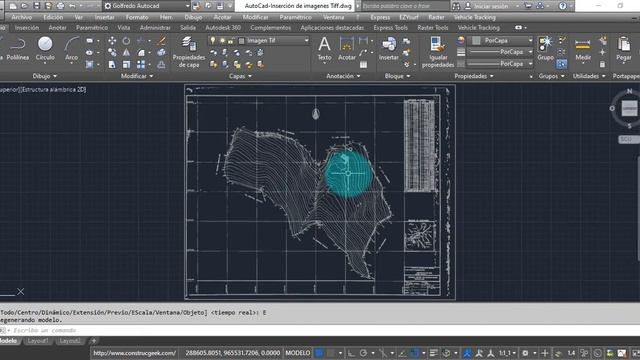
Task: Insert a table from Anotación panel
Action: (363, 64)
